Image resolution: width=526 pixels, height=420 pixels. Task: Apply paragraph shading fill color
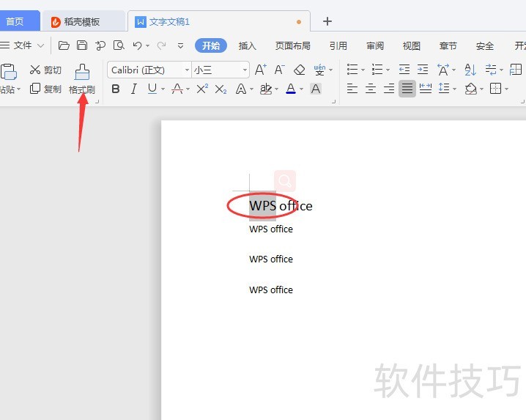coord(471,89)
